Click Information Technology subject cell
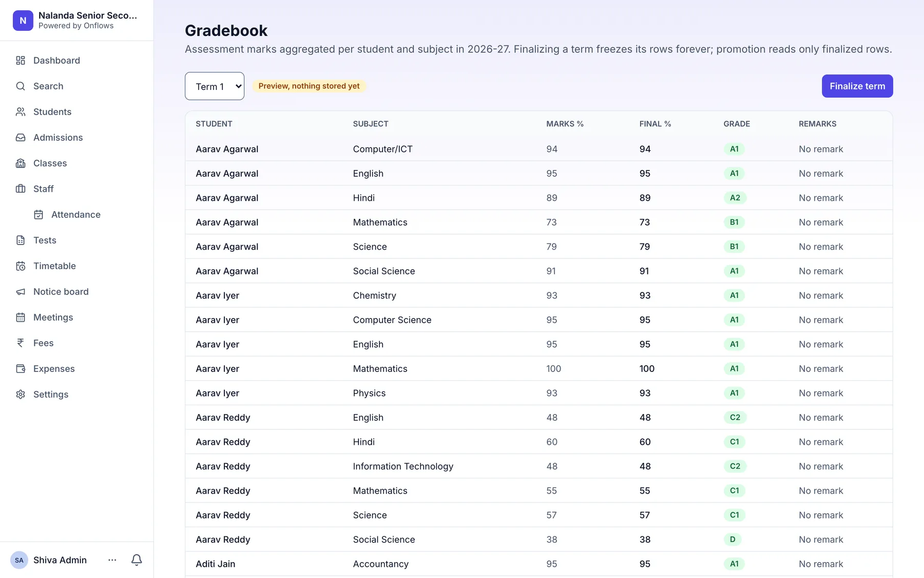The width and height of the screenshot is (924, 578). click(403, 467)
